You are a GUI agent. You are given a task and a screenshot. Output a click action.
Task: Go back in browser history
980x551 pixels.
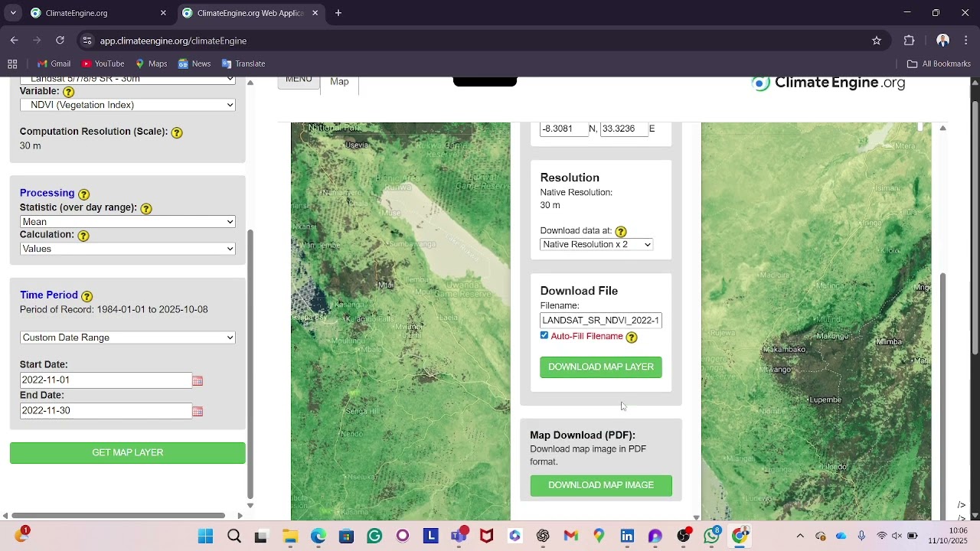tap(15, 41)
